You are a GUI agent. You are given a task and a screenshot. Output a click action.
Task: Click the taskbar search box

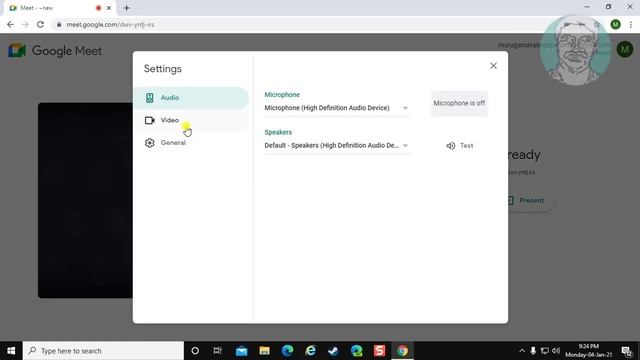tap(103, 351)
